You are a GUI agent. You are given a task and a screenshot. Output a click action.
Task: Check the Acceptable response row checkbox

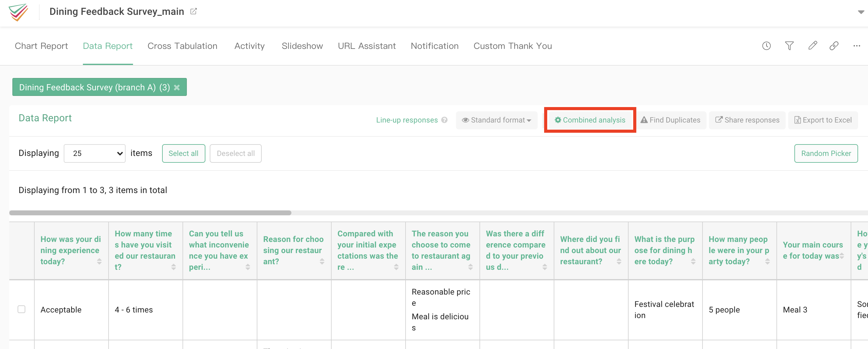[x=22, y=309]
